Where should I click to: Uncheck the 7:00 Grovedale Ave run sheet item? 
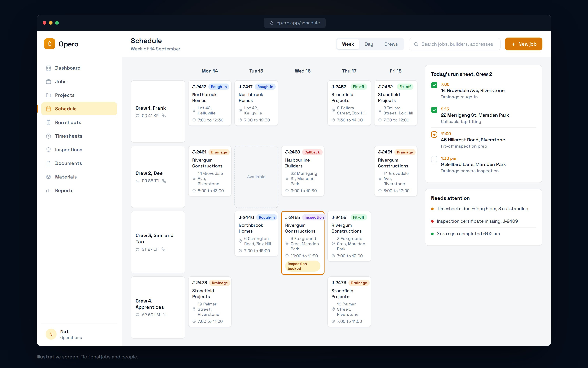(434, 85)
